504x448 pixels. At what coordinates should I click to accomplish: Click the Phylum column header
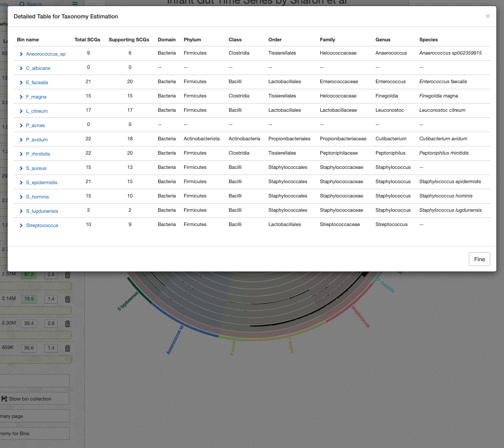(192, 40)
